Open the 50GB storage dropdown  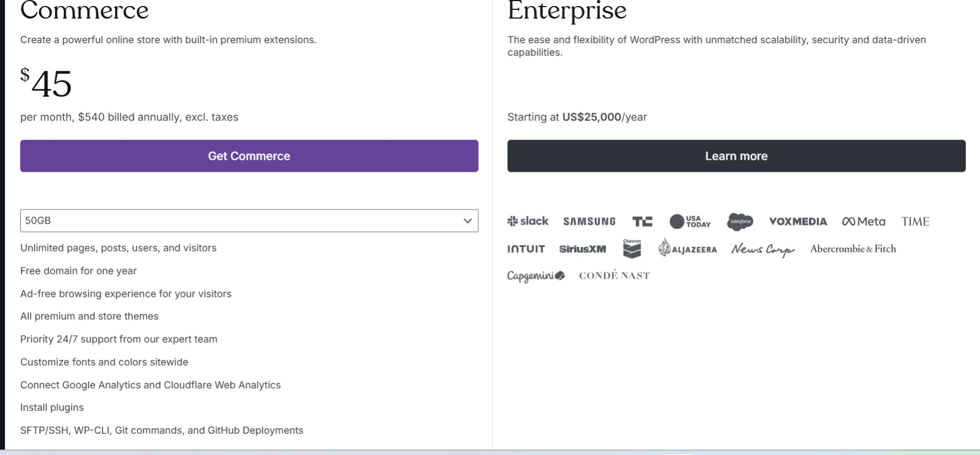click(x=249, y=220)
